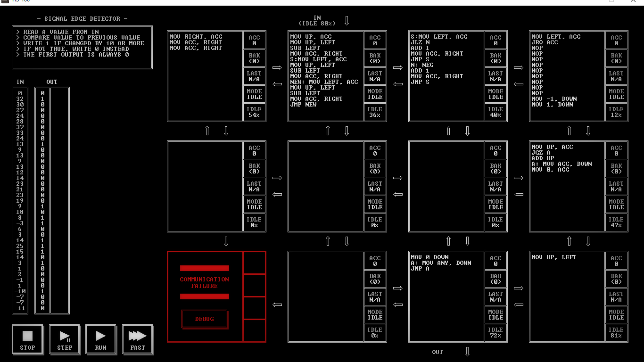Click down arrow above the MOV UP, LEFT node
The height and width of the screenshot is (362, 644).
click(588, 241)
